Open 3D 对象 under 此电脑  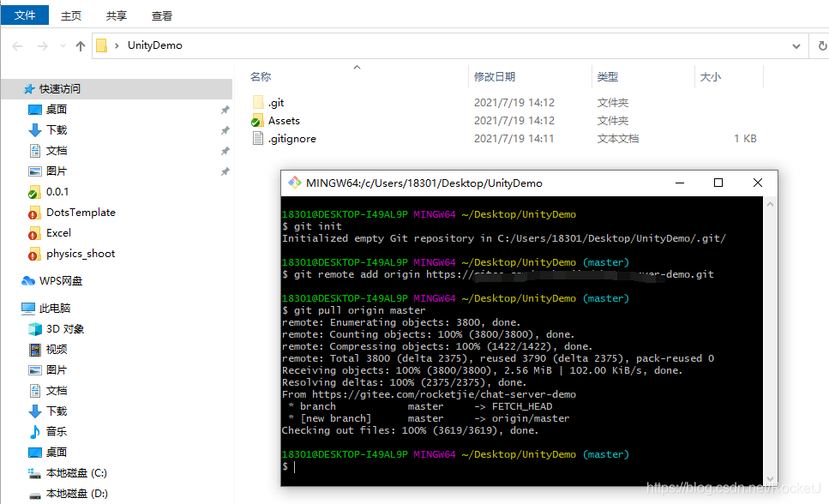point(65,329)
